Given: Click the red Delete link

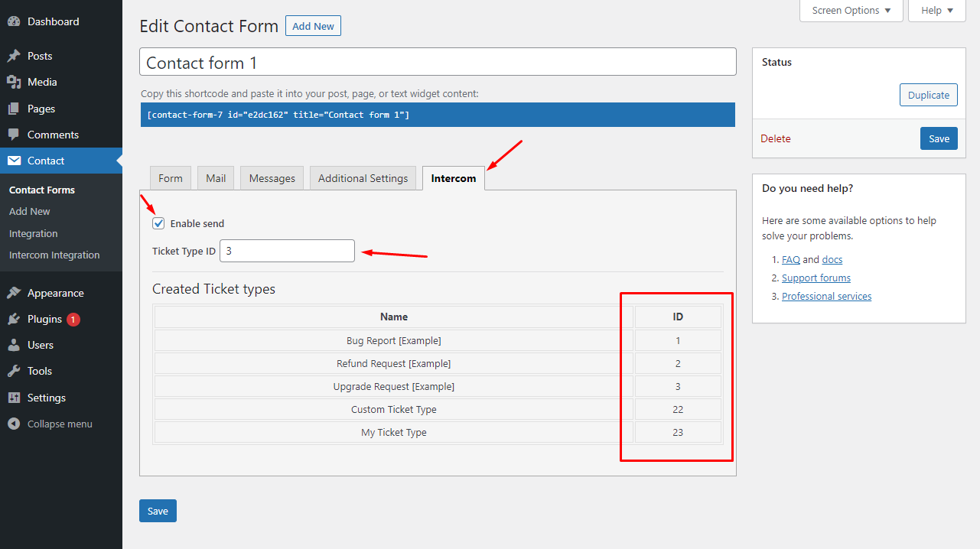Looking at the screenshot, I should tap(776, 138).
